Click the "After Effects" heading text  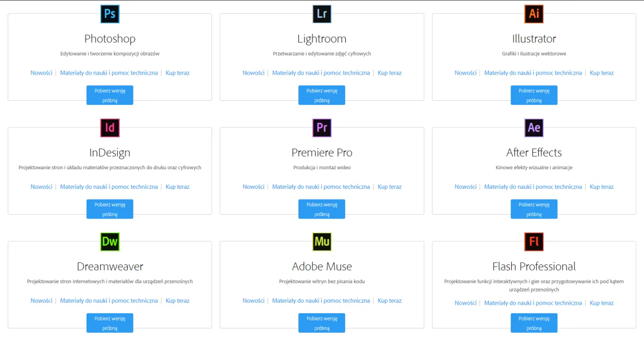[534, 153]
